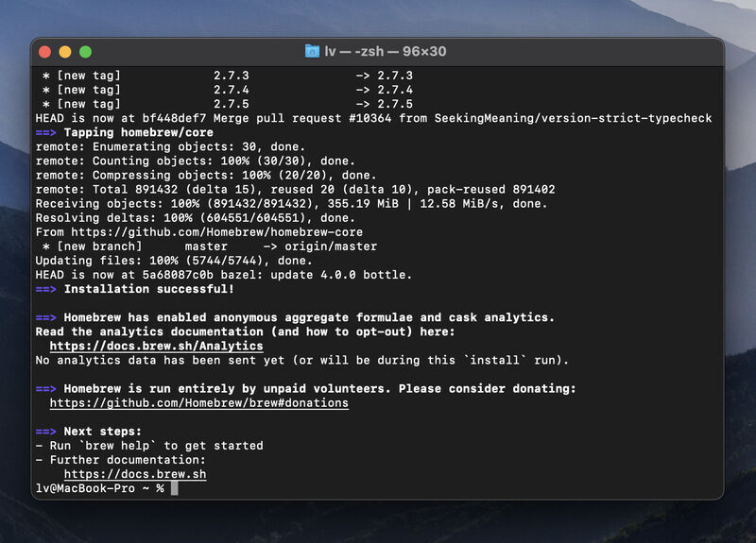The image size is (756, 543).
Task: Click the terminal cursor at the prompt
Action: coord(175,488)
